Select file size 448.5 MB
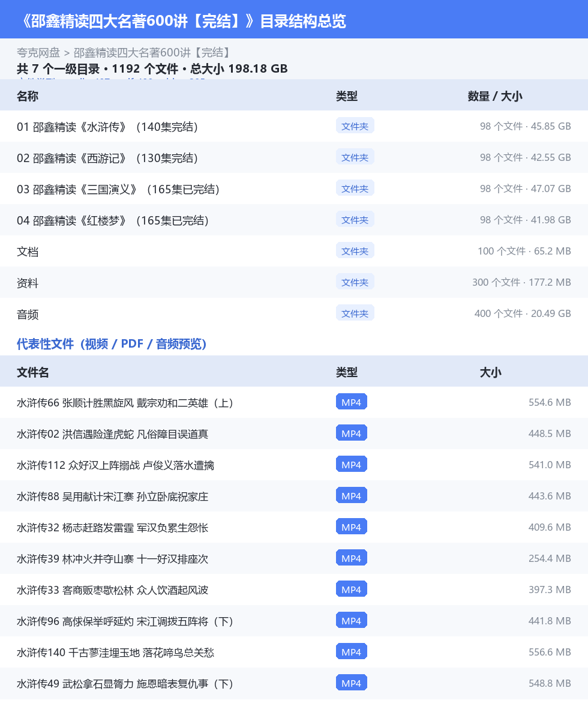This screenshot has height=718, width=588. 550,433
